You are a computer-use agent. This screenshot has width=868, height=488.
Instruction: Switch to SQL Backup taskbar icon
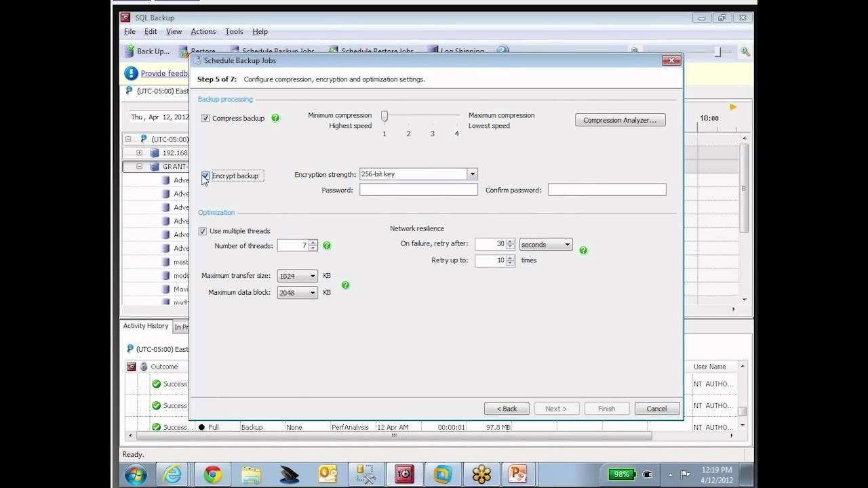point(405,474)
